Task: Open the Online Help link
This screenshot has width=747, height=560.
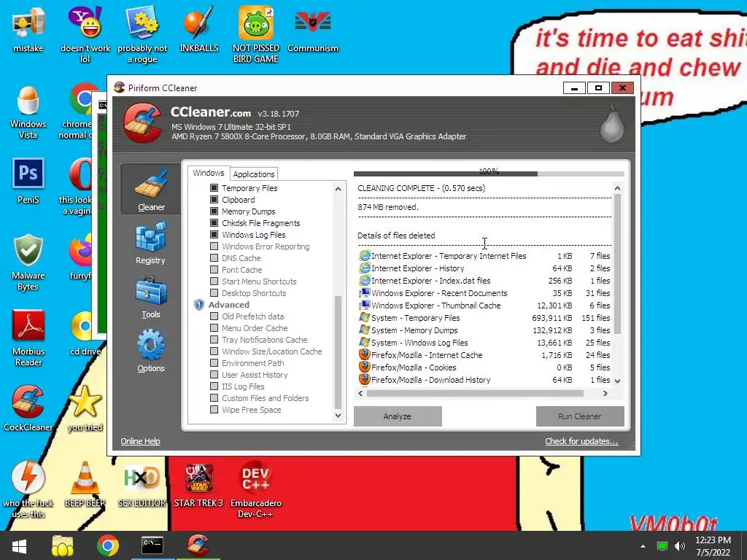Action: 140,441
